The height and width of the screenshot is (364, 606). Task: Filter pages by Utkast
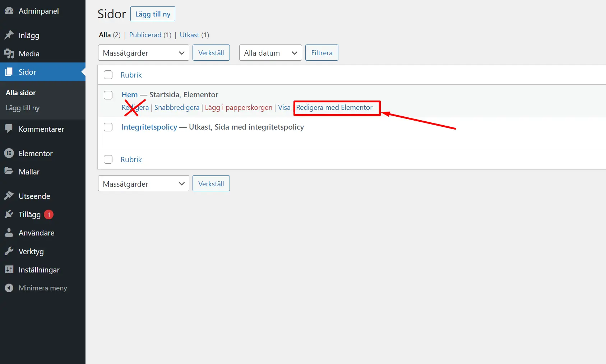[189, 35]
